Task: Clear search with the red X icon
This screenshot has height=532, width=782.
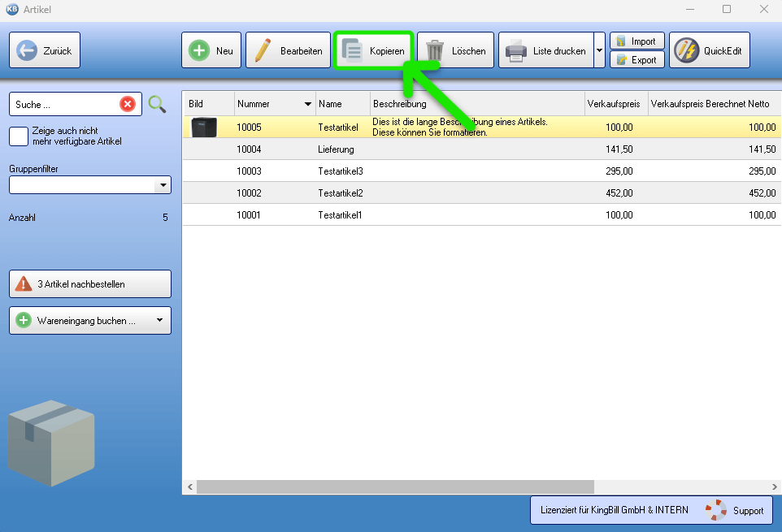Action: click(128, 104)
